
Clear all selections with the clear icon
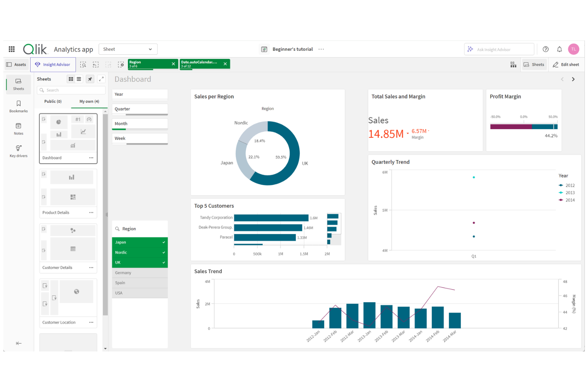click(x=121, y=64)
